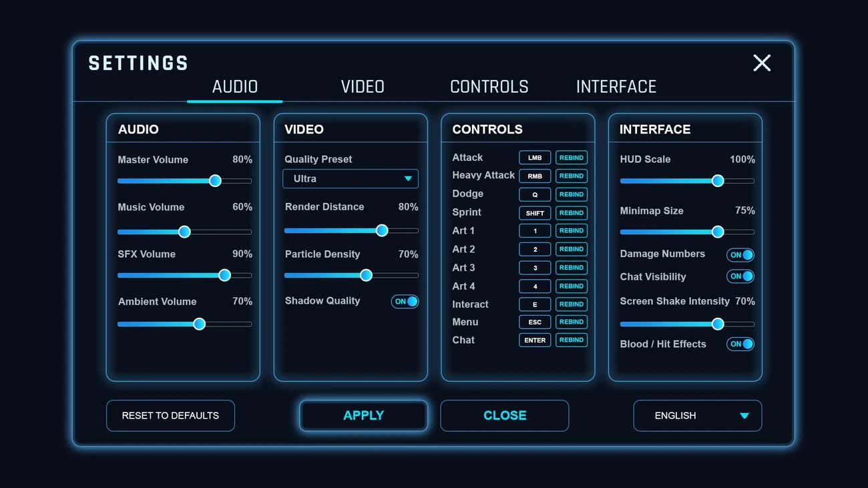The width and height of the screenshot is (868, 488).
Task: Click the SHIFT key box
Action: 535,213
